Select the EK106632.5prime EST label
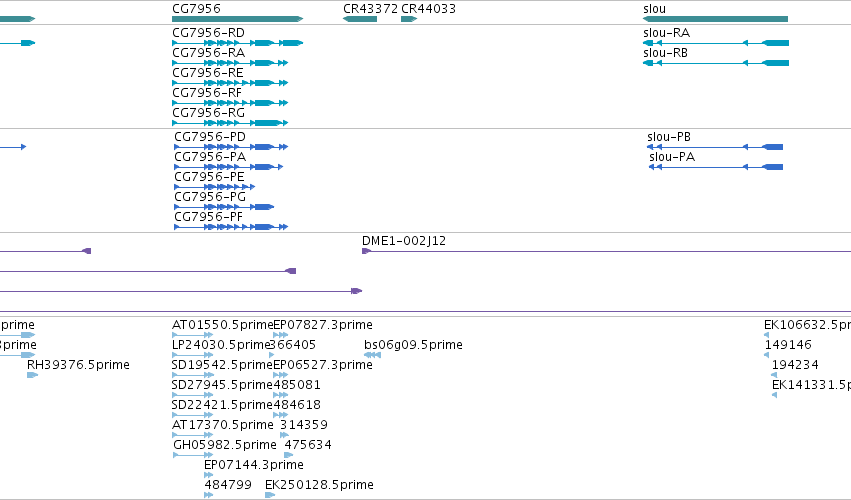The height and width of the screenshot is (500, 851). [807, 325]
